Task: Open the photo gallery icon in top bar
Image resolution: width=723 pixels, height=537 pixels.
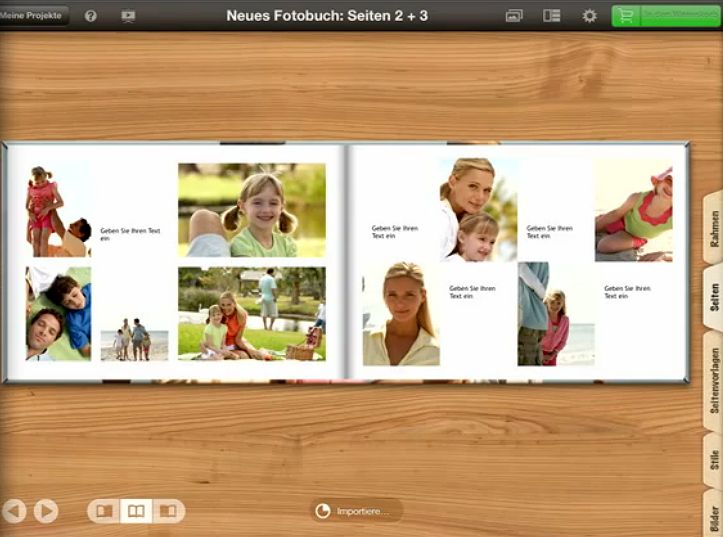Action: (x=514, y=16)
